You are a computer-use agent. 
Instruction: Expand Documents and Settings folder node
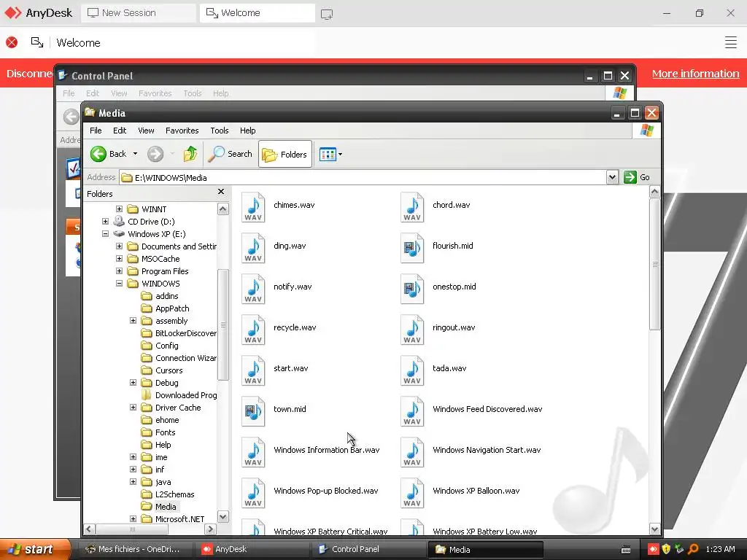tap(119, 246)
